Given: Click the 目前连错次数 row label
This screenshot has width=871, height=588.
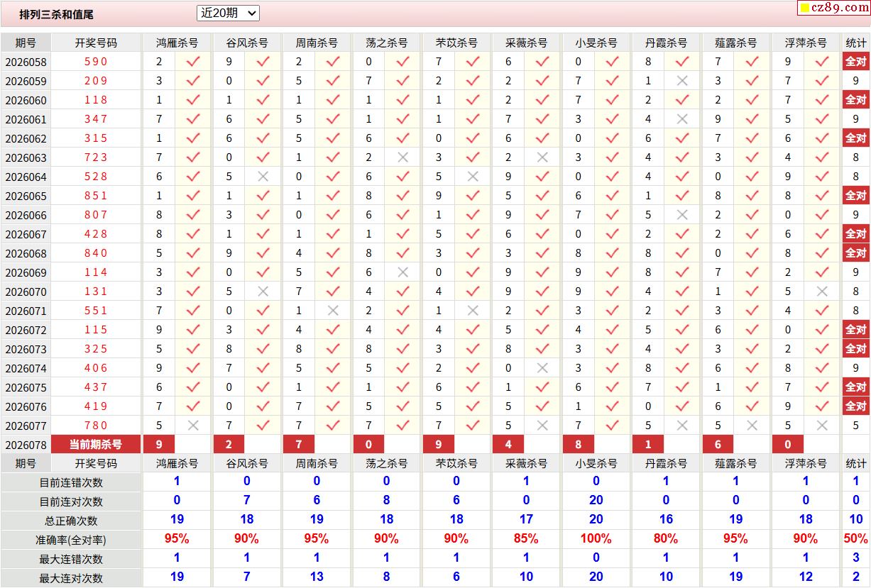Looking at the screenshot, I should click(71, 482).
